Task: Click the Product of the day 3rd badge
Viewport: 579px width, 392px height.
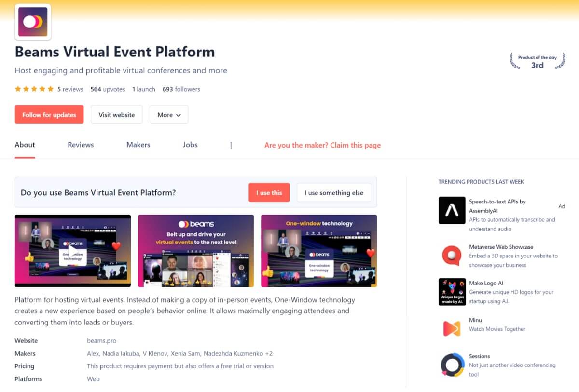Action: pyautogui.click(x=537, y=61)
